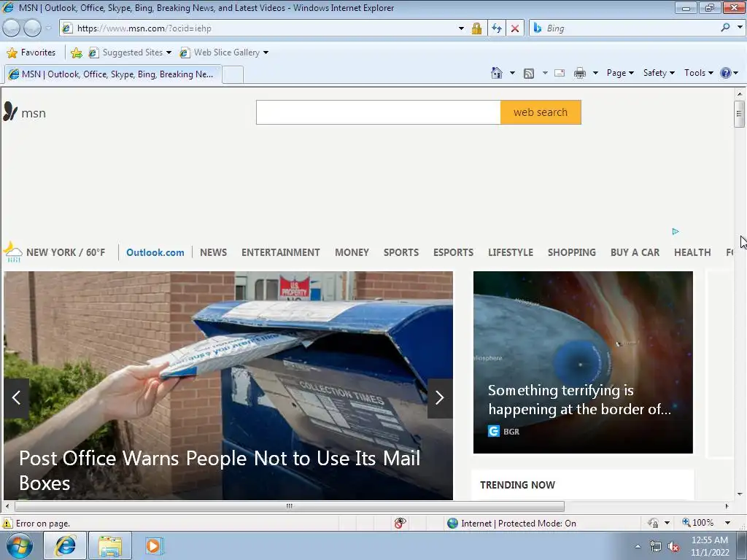Open Internet Explorer from the taskbar

[65, 545]
